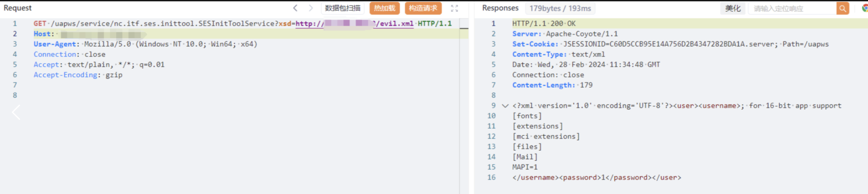Click the orange 热加载 button

coord(385,8)
